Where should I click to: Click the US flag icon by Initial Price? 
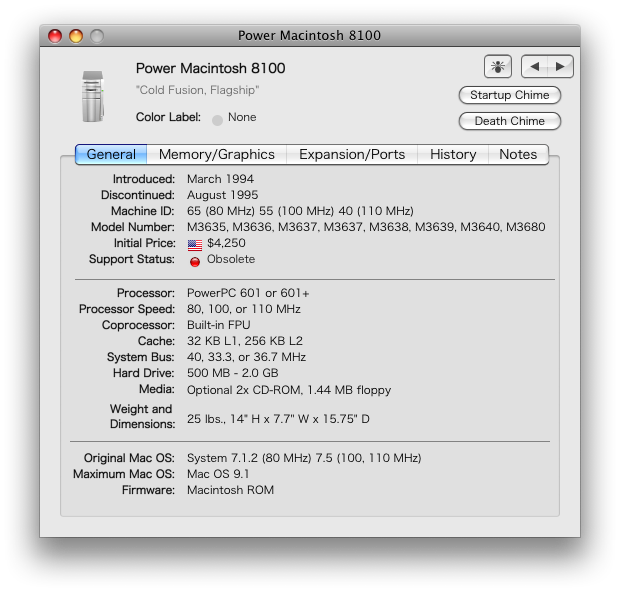(x=195, y=245)
